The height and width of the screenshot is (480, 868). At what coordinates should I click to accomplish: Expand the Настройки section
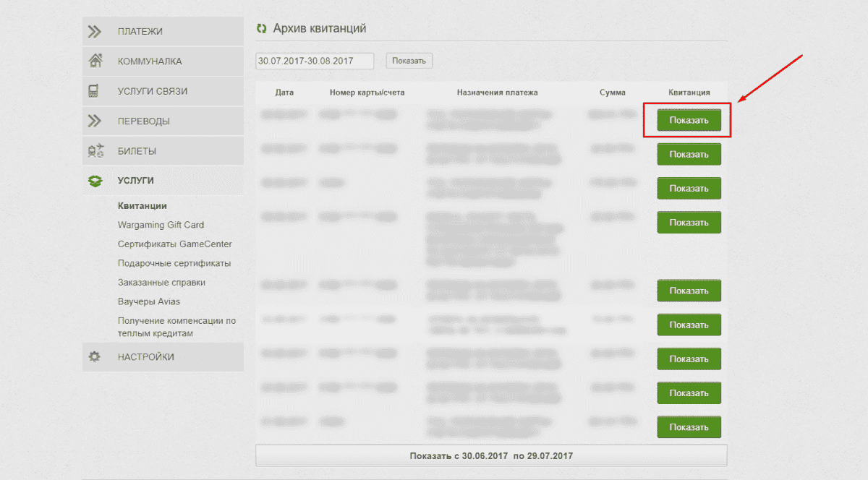145,357
